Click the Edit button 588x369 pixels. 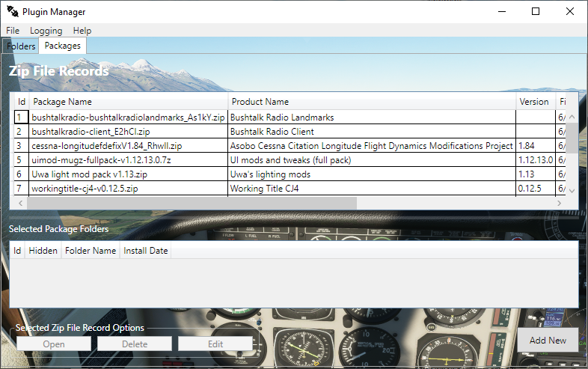[x=215, y=344]
